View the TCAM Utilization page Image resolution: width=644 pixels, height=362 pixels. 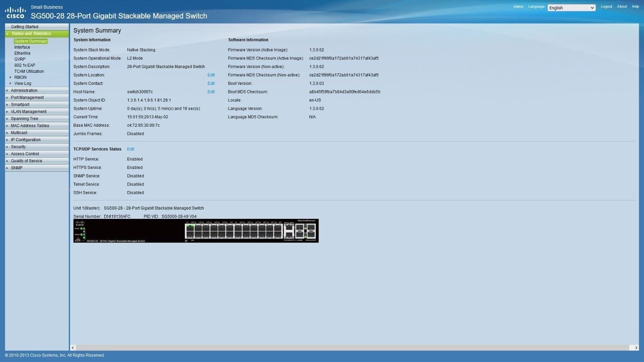coord(29,71)
